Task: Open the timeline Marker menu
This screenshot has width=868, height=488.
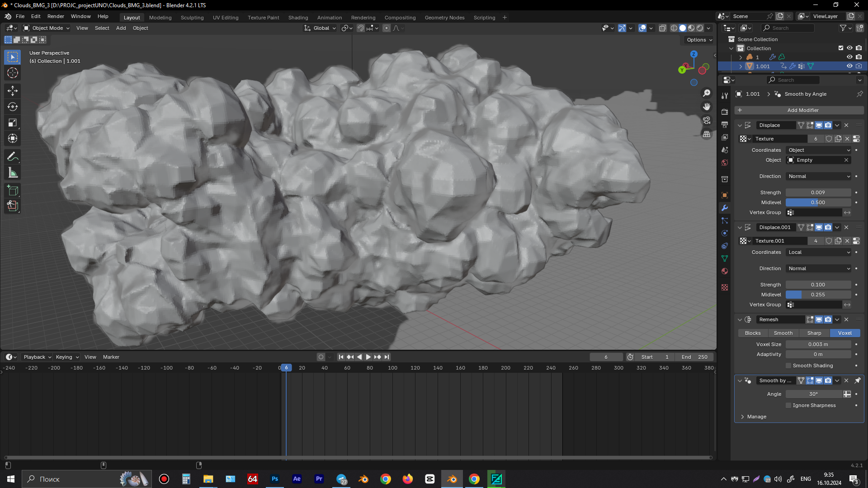Action: (x=111, y=357)
